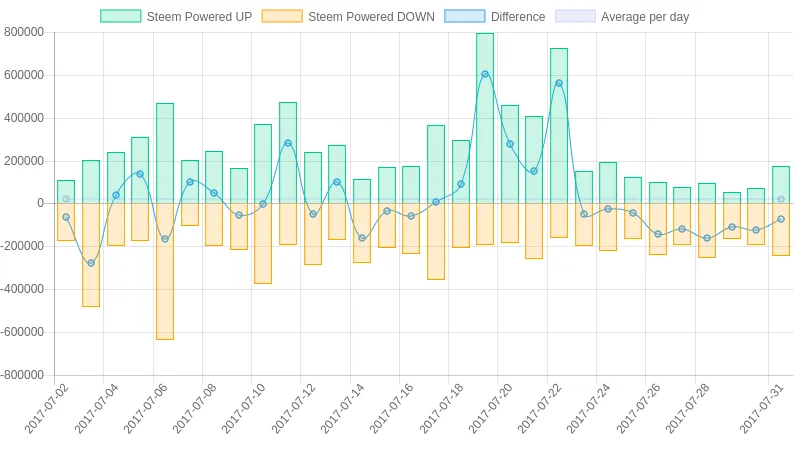The image size is (800, 450).
Task: Click the second-tallest green bar near 2017-07-22
Action: (559, 126)
